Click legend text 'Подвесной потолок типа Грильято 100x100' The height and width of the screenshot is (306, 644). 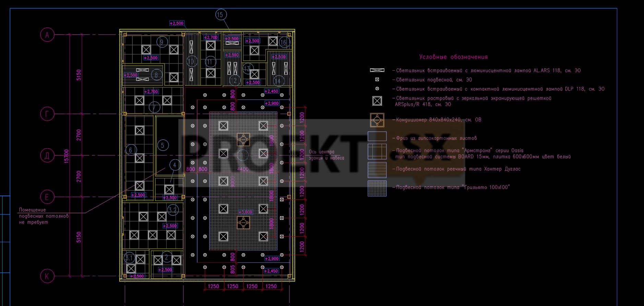coord(451,187)
